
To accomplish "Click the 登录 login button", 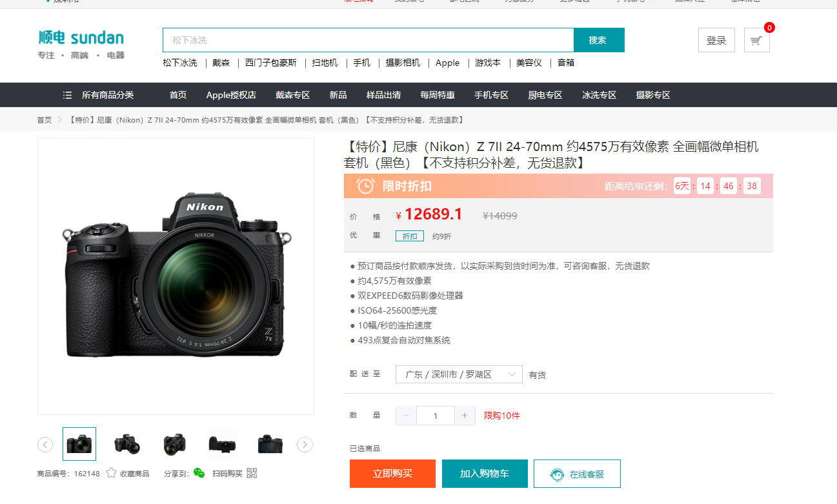I will [x=716, y=40].
